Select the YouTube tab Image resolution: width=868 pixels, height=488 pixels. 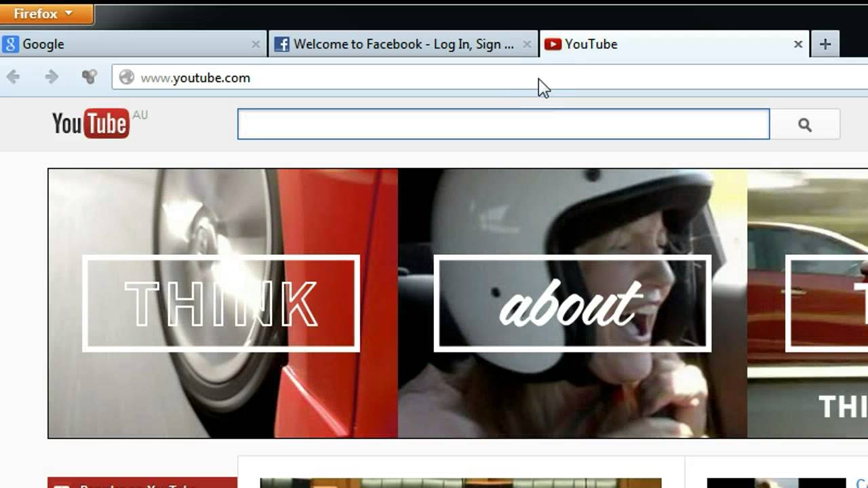674,44
